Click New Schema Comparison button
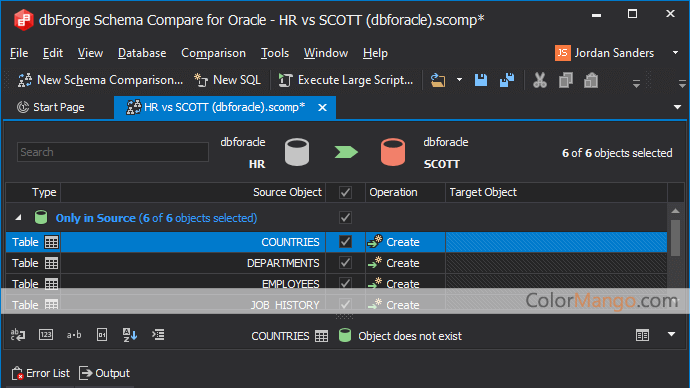 coord(100,80)
